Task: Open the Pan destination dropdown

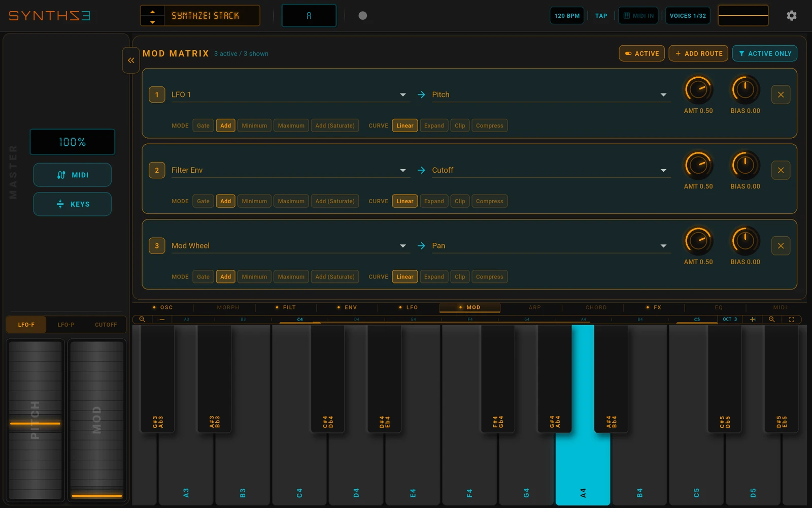Action: (551, 246)
